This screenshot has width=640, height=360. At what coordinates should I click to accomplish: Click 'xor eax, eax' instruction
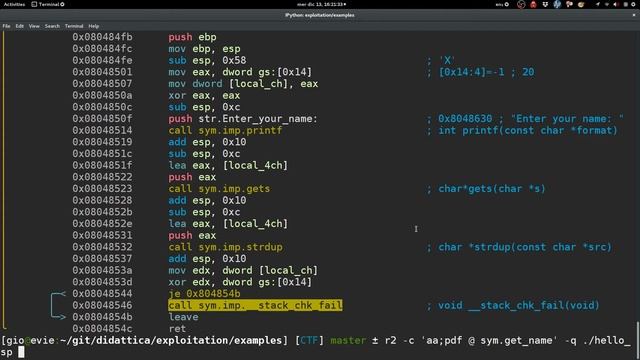coord(204,96)
